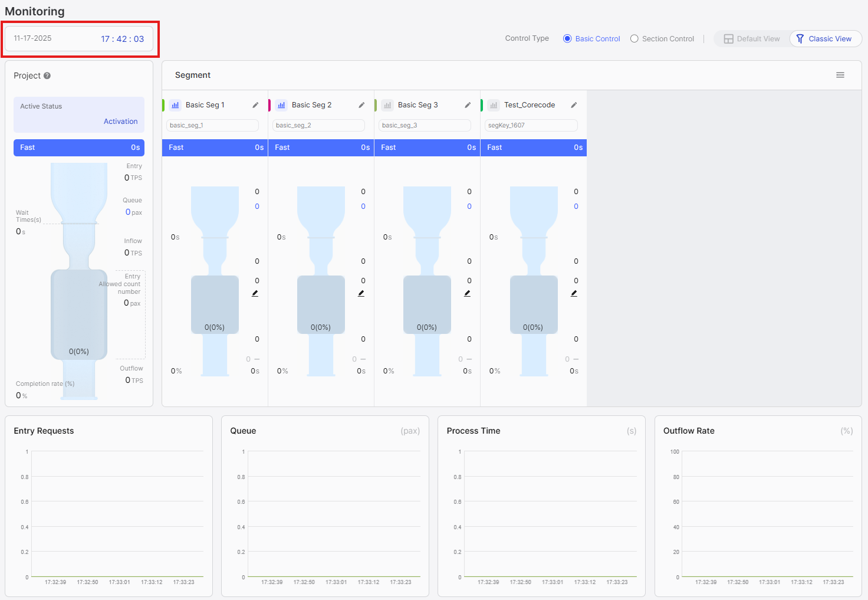The image size is (868, 600).
Task: Edit Basic Seg 1 name with pencil icon
Action: [x=255, y=105]
